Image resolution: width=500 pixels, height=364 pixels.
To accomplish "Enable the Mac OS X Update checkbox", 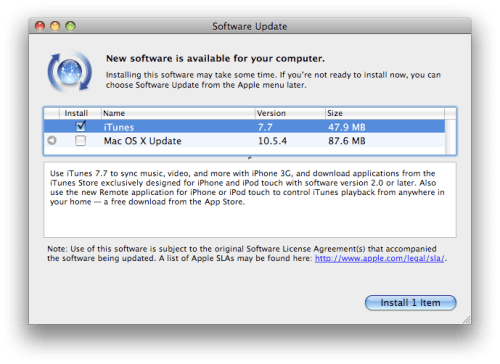I will tap(80, 141).
